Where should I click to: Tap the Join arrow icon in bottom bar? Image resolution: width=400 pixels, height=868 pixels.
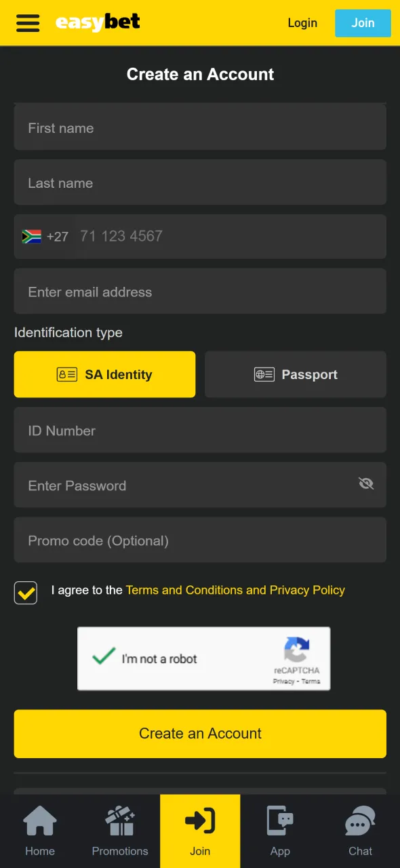tap(199, 821)
